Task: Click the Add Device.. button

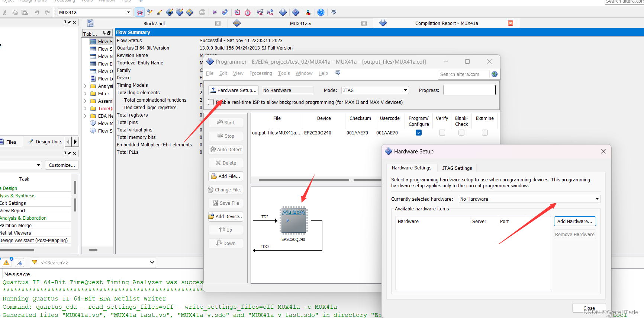Action: [226, 216]
